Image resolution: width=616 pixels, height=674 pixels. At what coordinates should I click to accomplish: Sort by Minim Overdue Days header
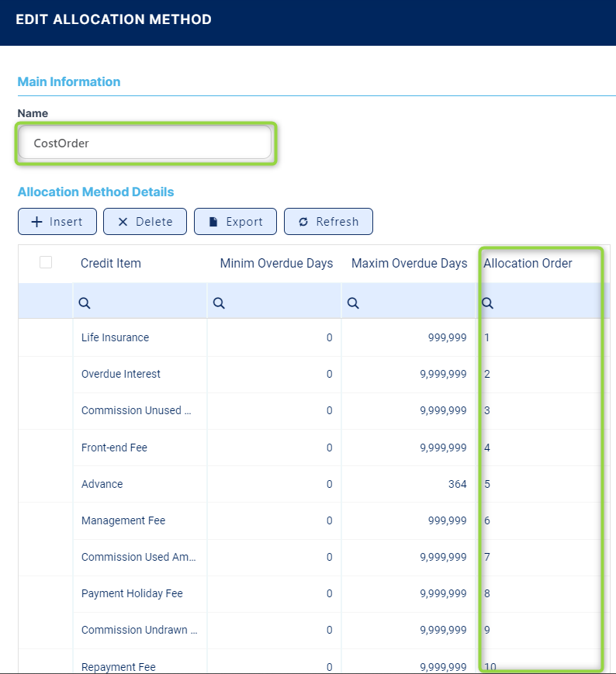(276, 264)
